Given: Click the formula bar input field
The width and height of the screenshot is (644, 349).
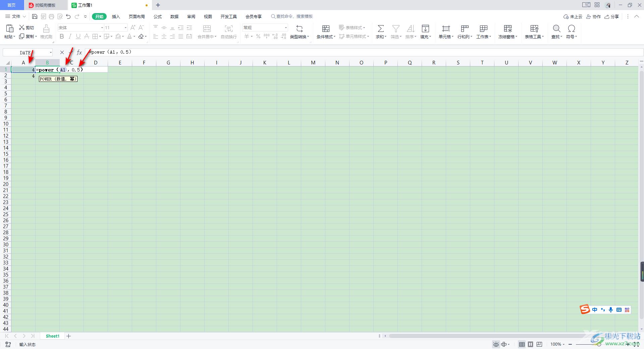Looking at the screenshot, I should 364,52.
